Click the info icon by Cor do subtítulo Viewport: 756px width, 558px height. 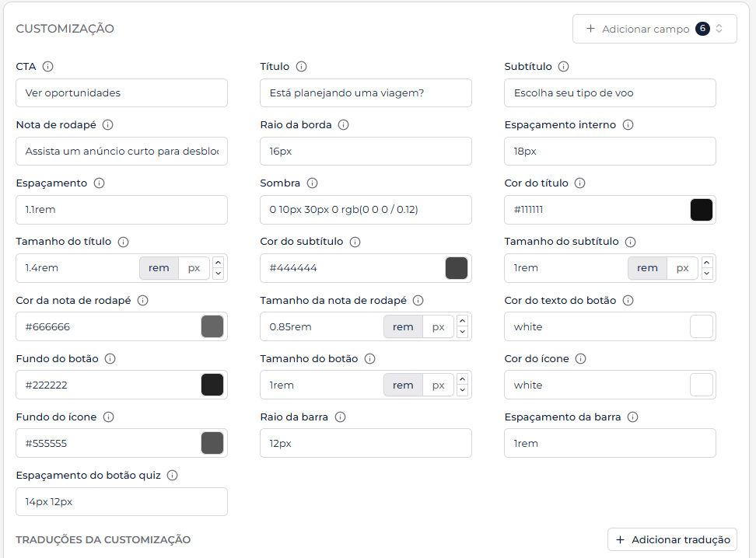tap(355, 242)
